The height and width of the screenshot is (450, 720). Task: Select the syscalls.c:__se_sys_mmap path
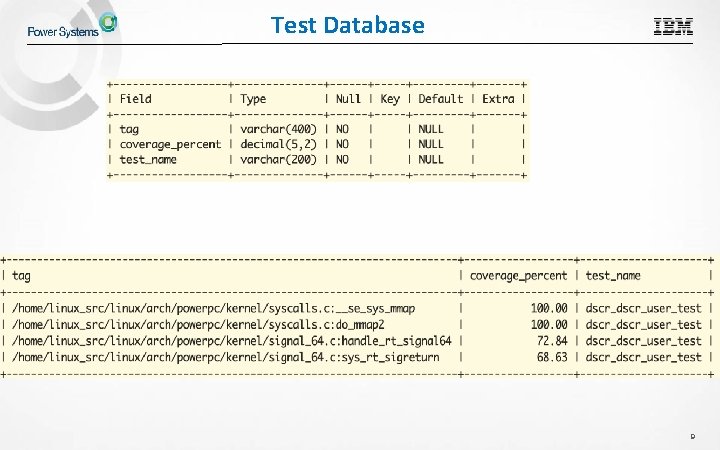(x=214, y=309)
